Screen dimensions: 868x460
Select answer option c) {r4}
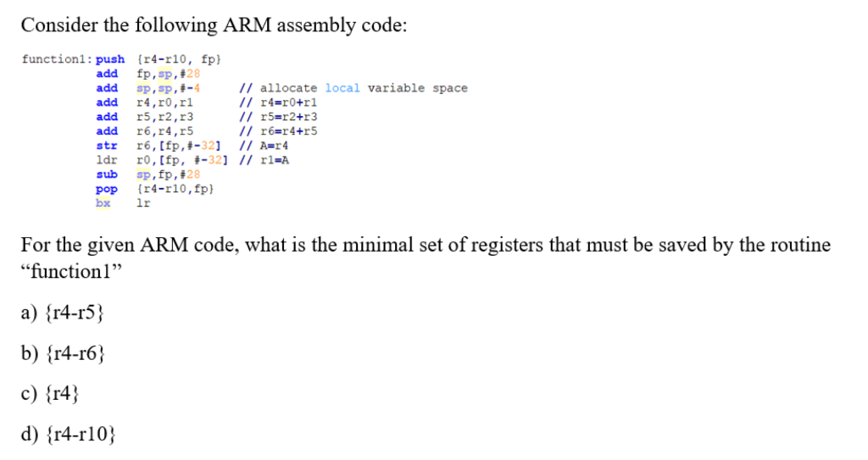tap(50, 394)
